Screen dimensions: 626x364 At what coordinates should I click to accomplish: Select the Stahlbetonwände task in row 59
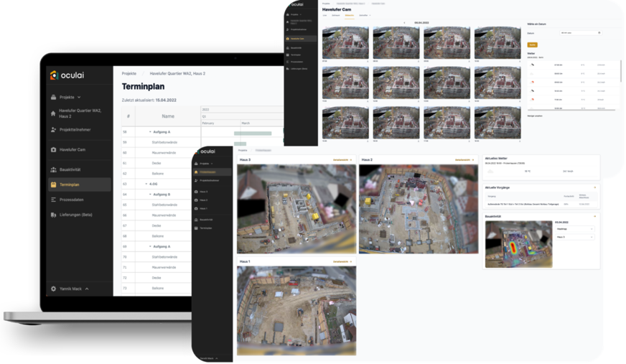(164, 142)
